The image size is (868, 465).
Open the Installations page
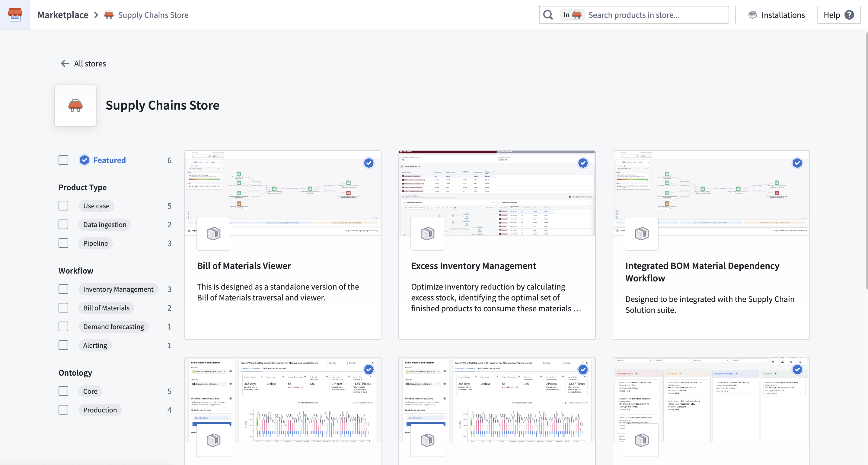(x=777, y=15)
